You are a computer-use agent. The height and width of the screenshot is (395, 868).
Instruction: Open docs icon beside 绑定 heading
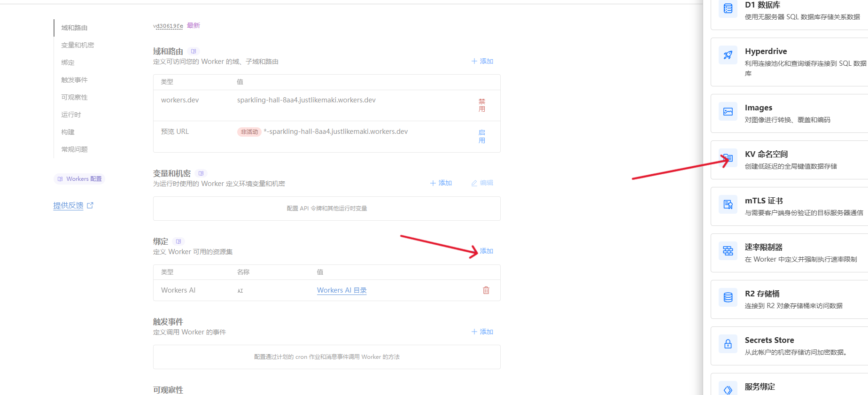point(178,241)
